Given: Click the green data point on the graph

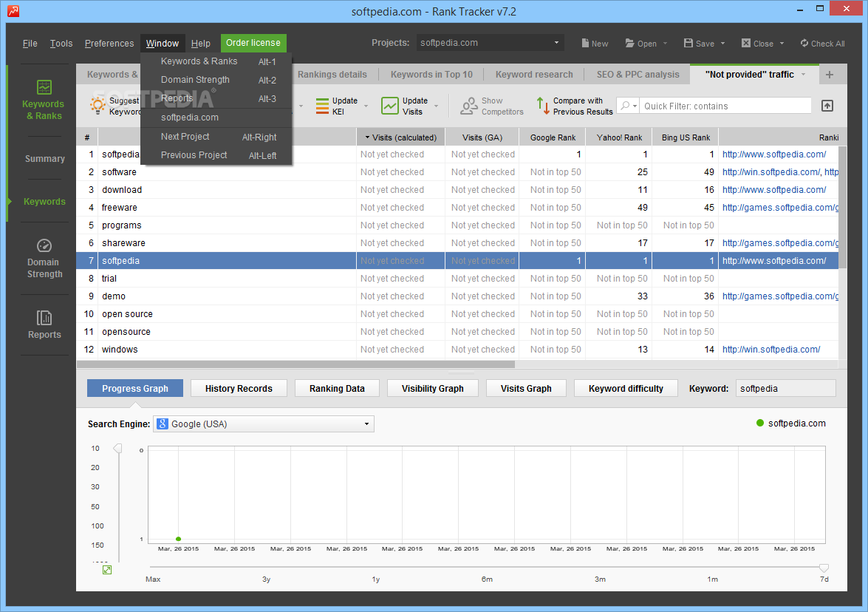Looking at the screenshot, I should click(178, 539).
